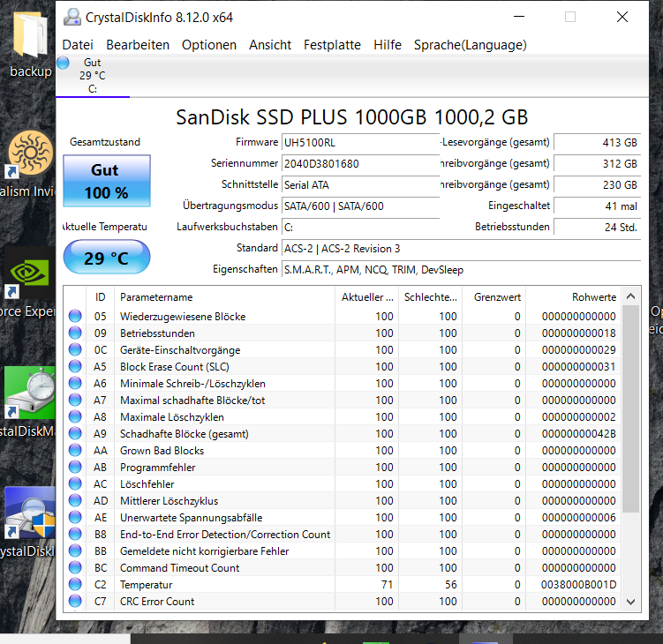
Task: Click the scroll up arrow of SMART list
Action: [631, 296]
